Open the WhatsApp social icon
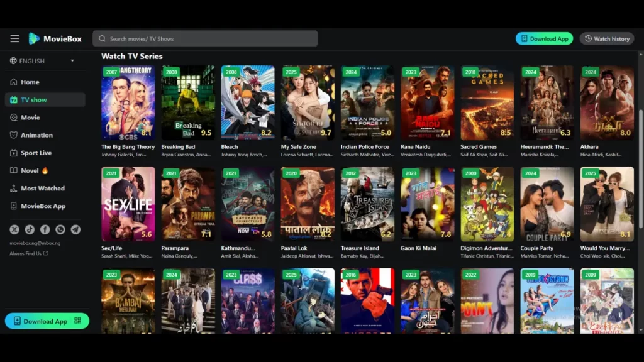The height and width of the screenshot is (362, 644). tap(60, 229)
